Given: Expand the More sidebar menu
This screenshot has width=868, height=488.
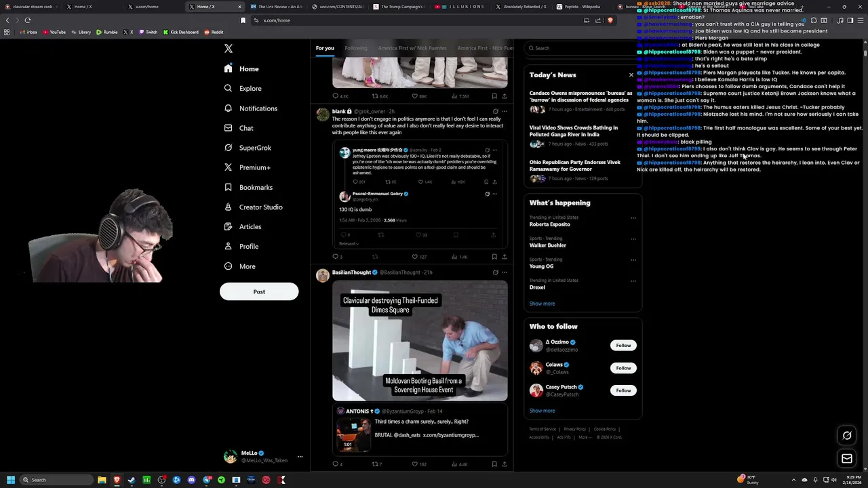Looking at the screenshot, I should pyautogui.click(x=240, y=266).
